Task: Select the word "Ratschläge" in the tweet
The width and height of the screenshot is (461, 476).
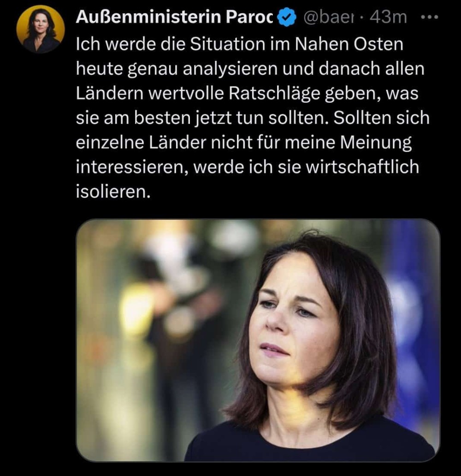Action: click(x=274, y=94)
